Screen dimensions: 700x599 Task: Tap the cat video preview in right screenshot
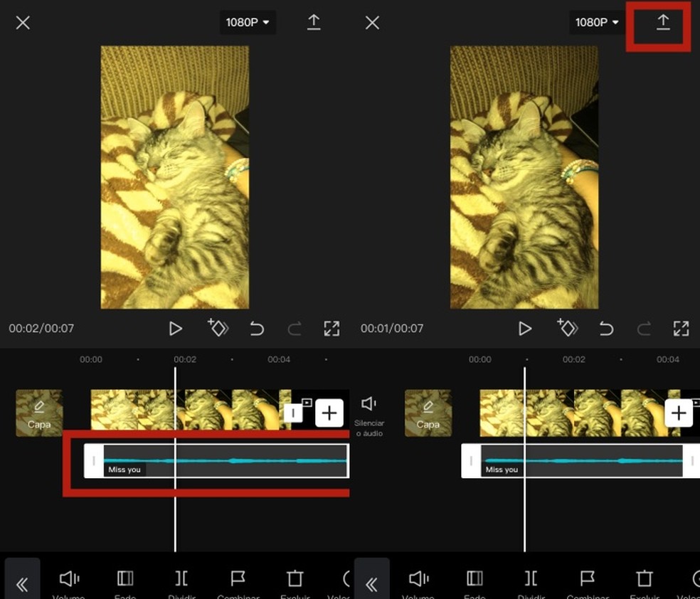click(x=524, y=177)
